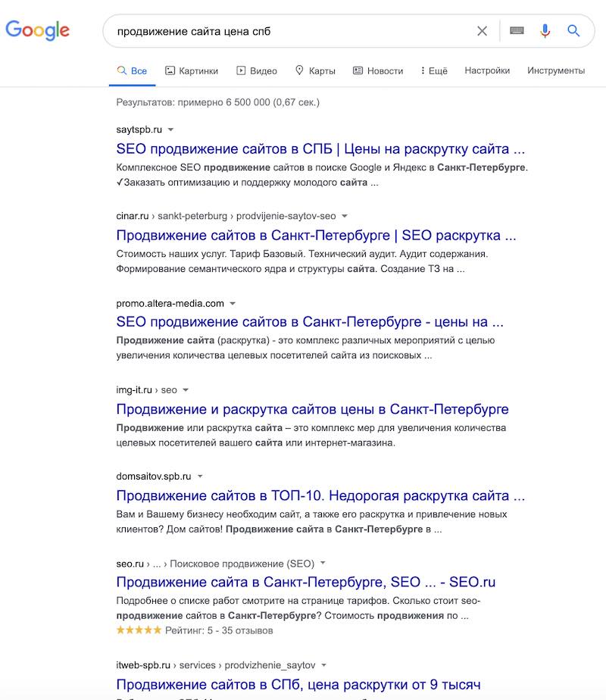Clear the search query with X icon
Image resolution: width=606 pixels, height=700 pixels.
[x=482, y=31]
